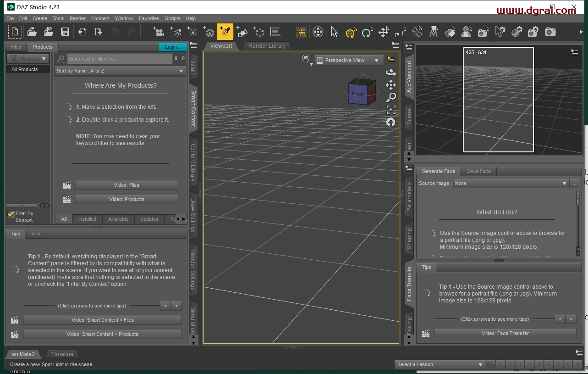Image resolution: width=588 pixels, height=374 pixels.
Task: Toggle the Filter By Context checkbox
Action: (11, 214)
